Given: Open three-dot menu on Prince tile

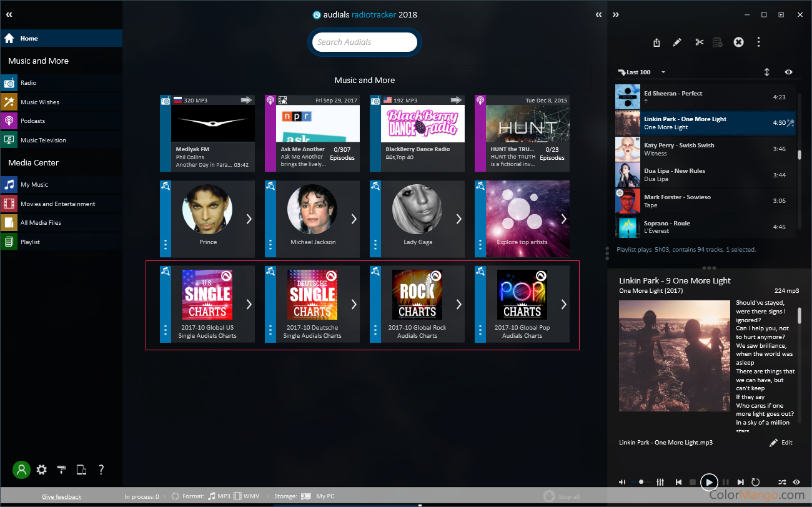Looking at the screenshot, I should coord(166,244).
